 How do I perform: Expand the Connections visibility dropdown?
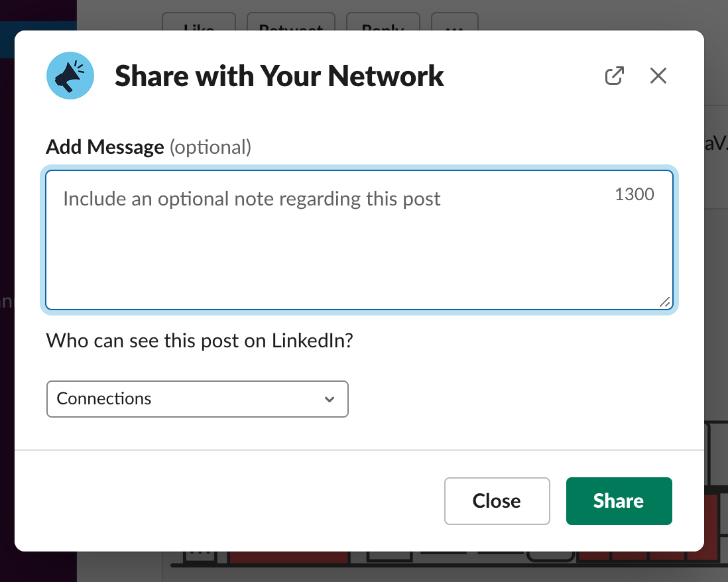coord(198,399)
